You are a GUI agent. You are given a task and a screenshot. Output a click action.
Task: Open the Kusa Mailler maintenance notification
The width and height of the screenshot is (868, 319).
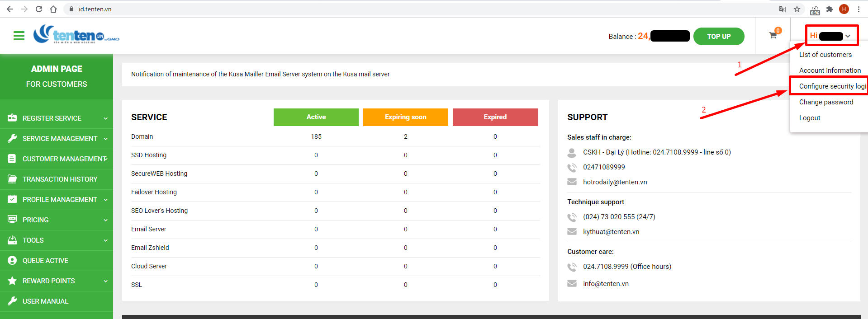(261, 74)
